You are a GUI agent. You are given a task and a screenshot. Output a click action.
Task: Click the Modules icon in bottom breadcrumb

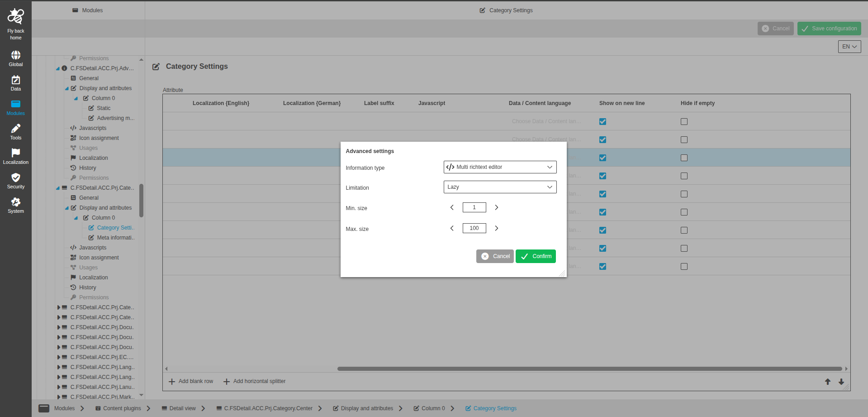click(44, 408)
